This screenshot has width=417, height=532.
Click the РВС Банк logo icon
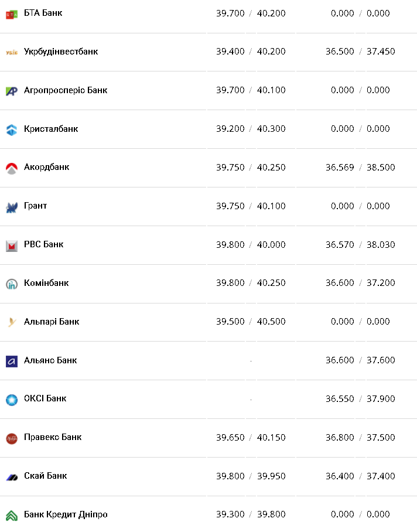pyautogui.click(x=12, y=245)
